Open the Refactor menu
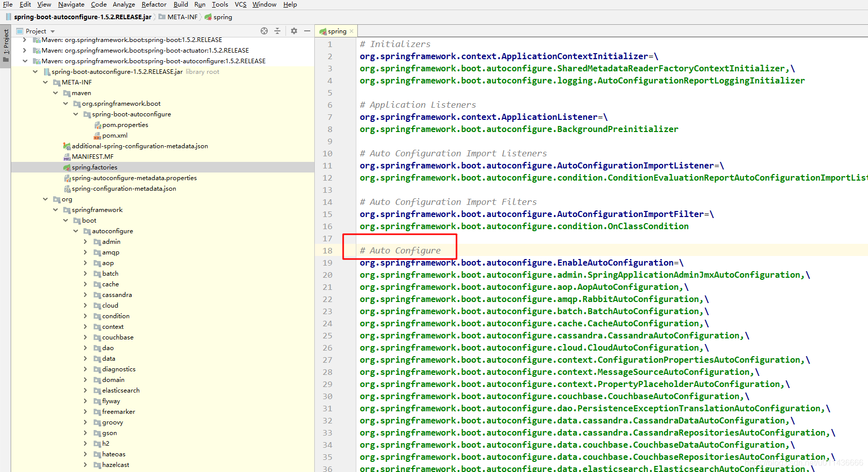868x472 pixels. pos(154,5)
